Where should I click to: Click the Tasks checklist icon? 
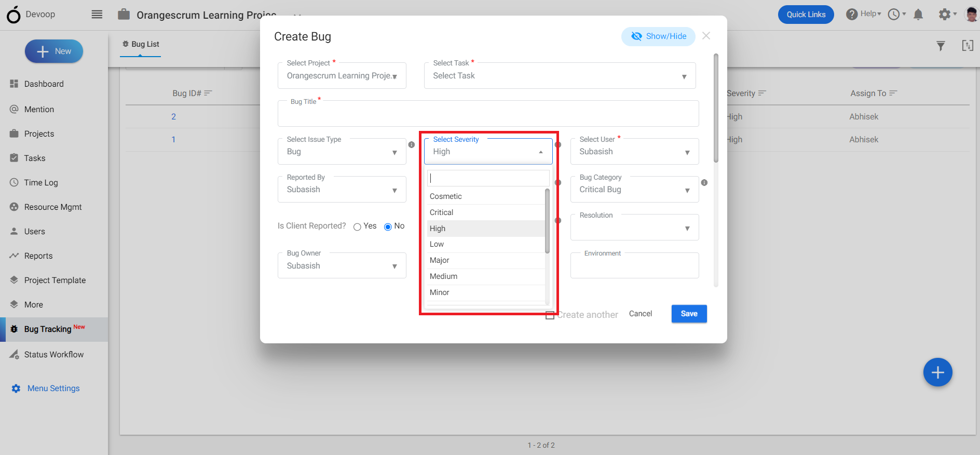point(14,158)
